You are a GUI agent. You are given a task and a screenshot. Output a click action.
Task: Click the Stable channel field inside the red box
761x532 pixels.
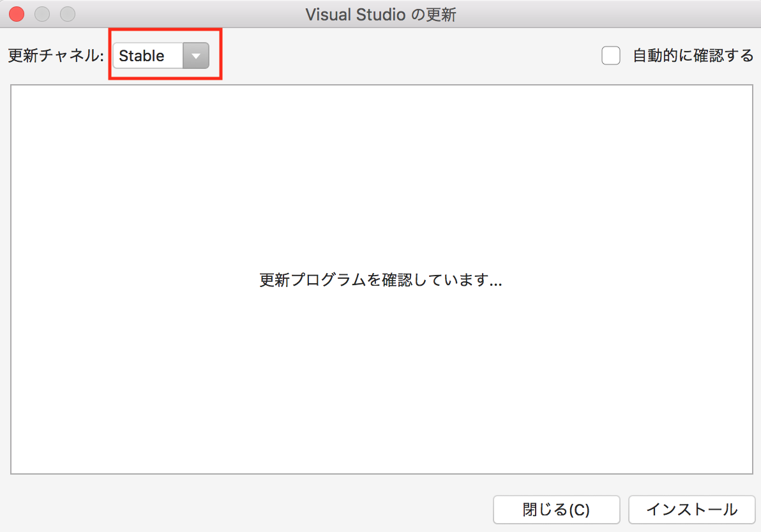click(147, 55)
